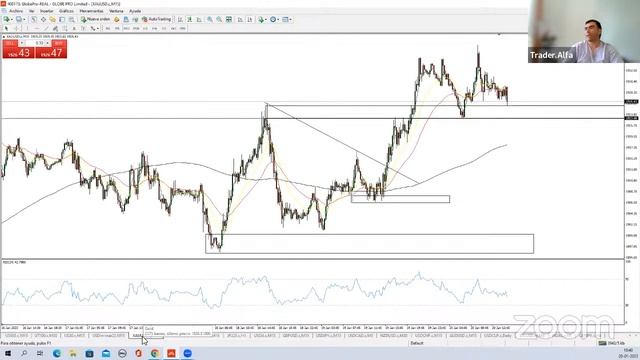Open the MetaEditor icon
This screenshot has width=640, height=360.
point(116,19)
